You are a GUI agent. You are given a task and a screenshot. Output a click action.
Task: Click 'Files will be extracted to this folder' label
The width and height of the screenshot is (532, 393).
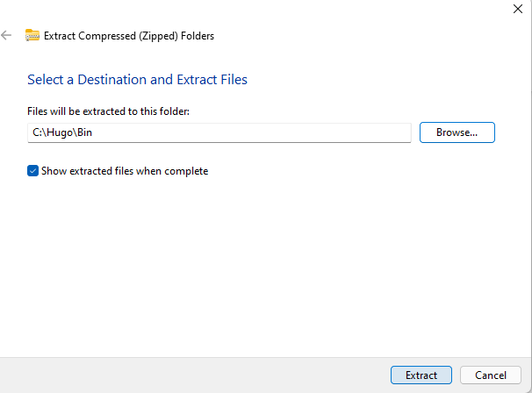click(x=108, y=111)
